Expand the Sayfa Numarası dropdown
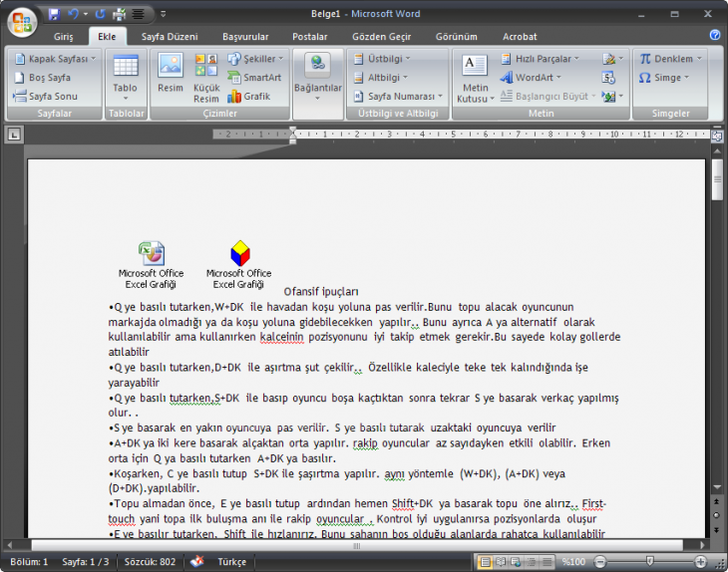This screenshot has height=572, width=728. click(399, 97)
